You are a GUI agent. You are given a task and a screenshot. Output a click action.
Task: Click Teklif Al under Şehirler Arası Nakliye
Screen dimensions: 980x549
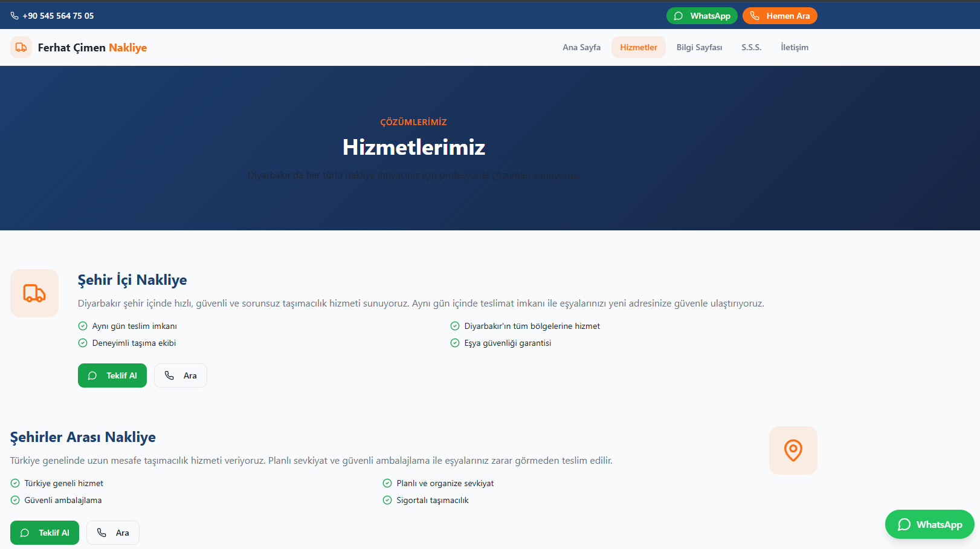tap(45, 533)
